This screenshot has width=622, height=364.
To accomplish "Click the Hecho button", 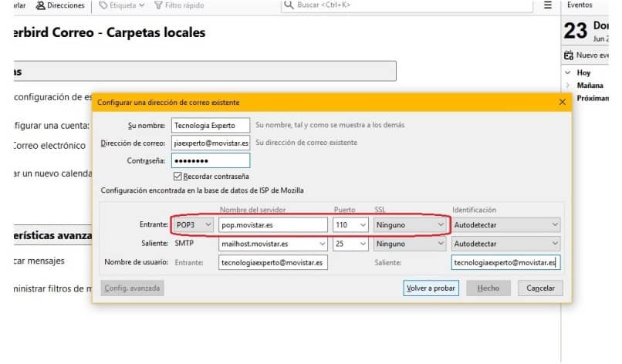I will (x=488, y=288).
